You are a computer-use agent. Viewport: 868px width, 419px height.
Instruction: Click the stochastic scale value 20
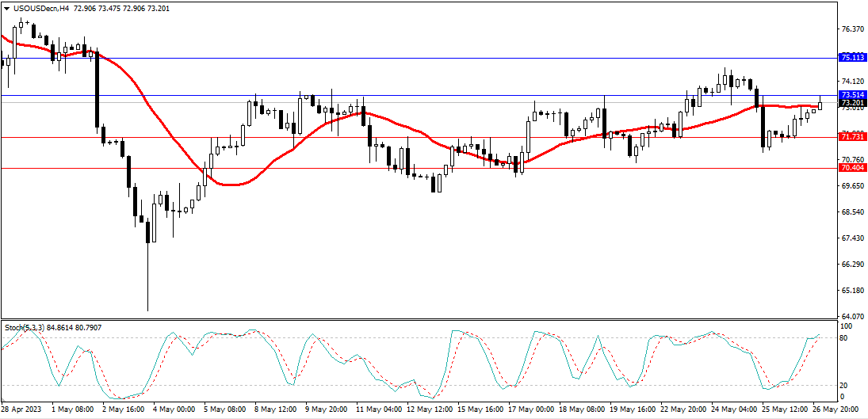[x=845, y=385]
